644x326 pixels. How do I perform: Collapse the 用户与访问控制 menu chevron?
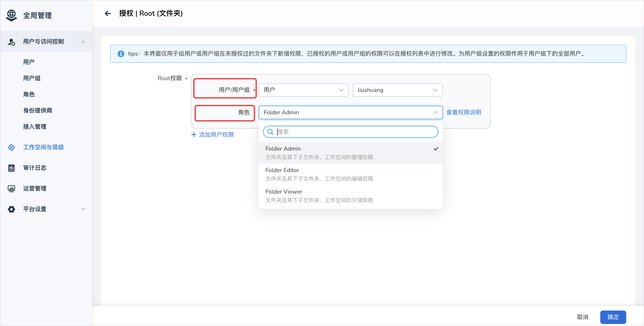click(x=83, y=42)
